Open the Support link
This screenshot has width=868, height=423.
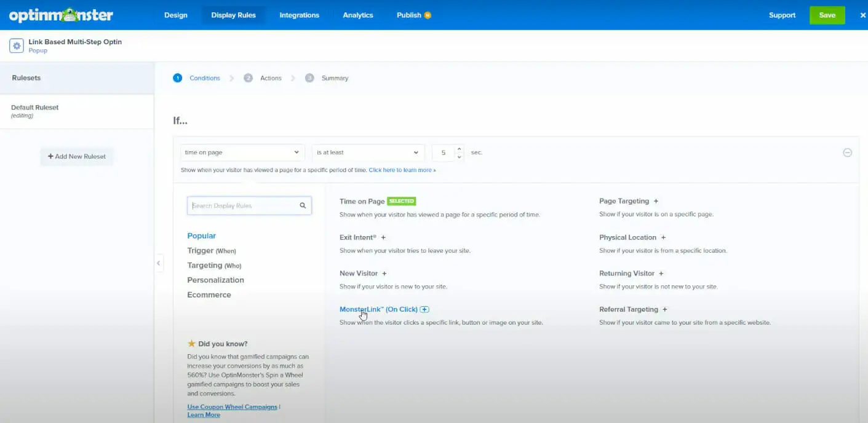point(782,15)
